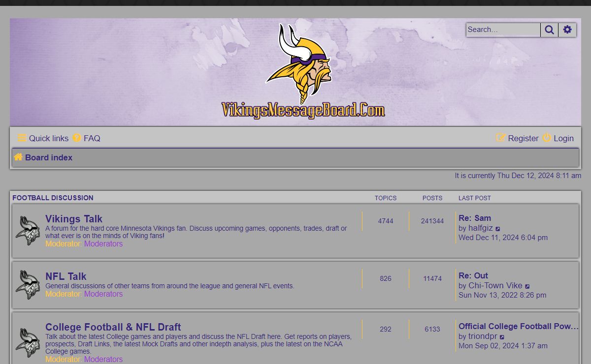
Task: Click the Login power icon
Action: [x=547, y=138]
